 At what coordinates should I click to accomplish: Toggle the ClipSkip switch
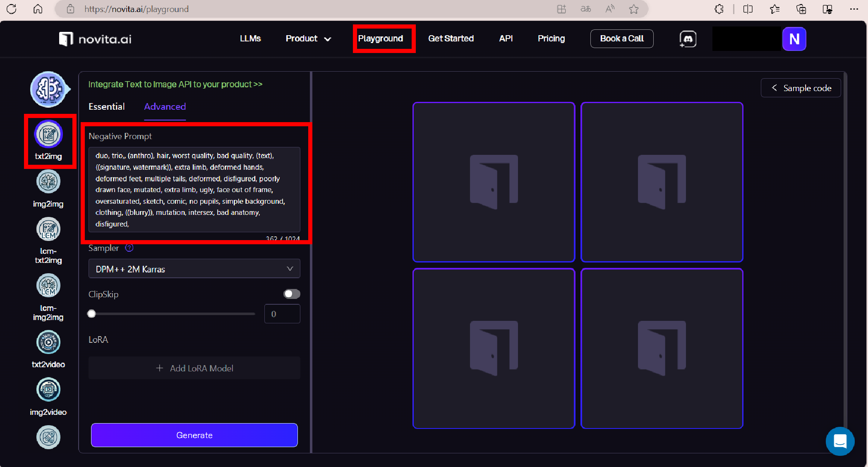[292, 294]
